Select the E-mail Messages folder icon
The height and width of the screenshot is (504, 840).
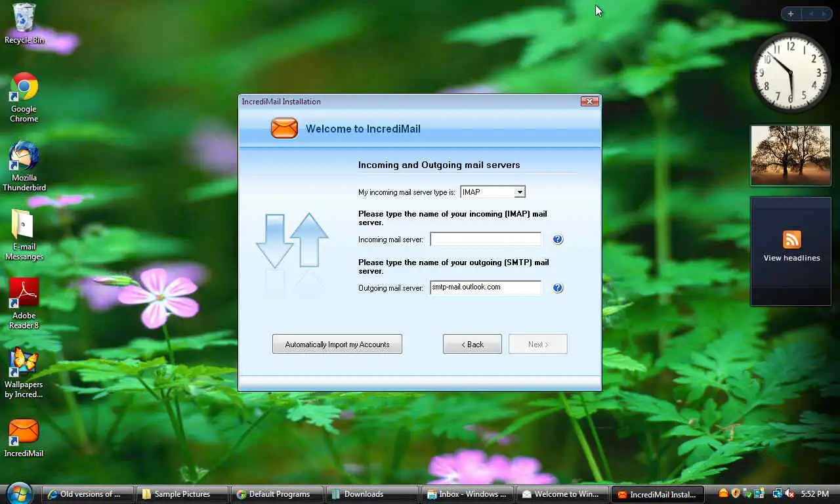point(24,235)
